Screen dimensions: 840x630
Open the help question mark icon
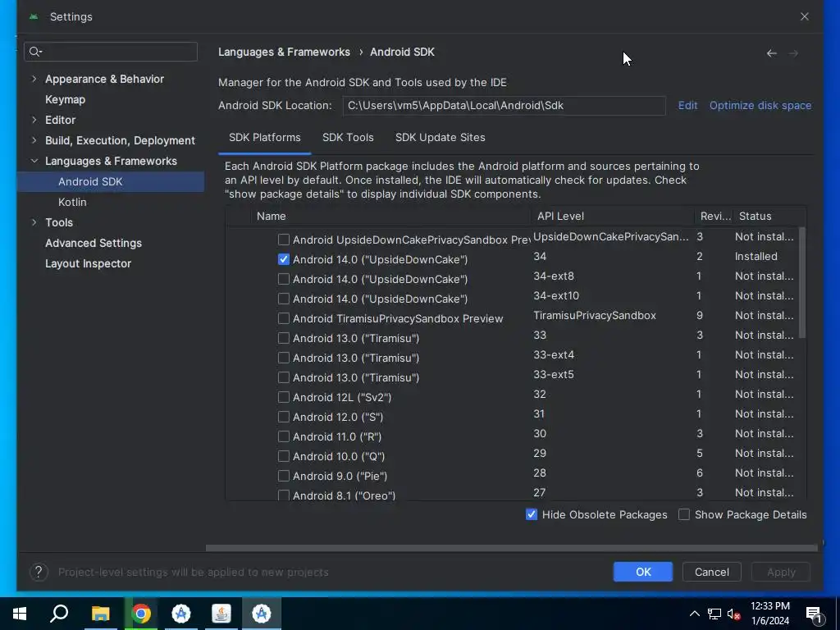pos(39,572)
